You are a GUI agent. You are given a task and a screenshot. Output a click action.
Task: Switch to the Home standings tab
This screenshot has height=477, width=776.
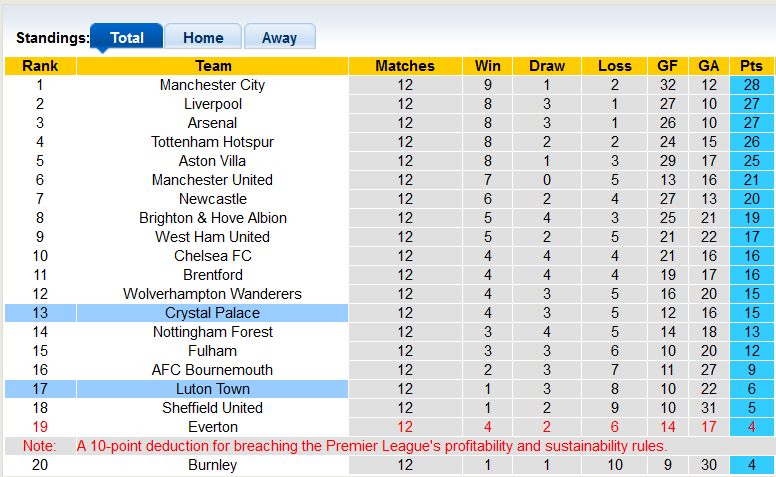click(x=203, y=38)
